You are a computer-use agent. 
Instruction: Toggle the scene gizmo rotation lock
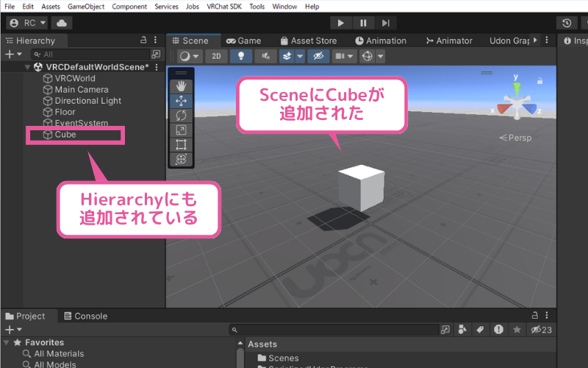pos(539,81)
